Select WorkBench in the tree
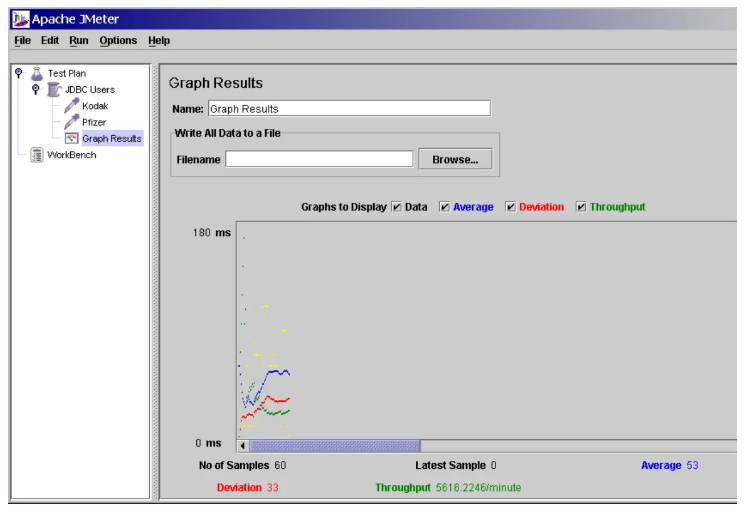 pos(72,155)
